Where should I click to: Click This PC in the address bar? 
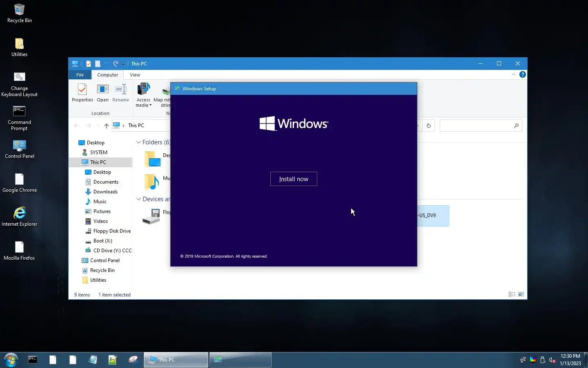(x=136, y=126)
